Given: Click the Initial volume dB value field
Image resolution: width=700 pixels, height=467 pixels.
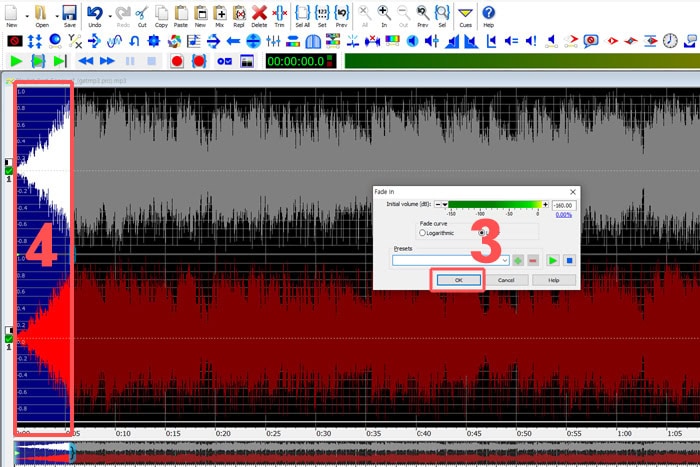Looking at the screenshot, I should [564, 205].
